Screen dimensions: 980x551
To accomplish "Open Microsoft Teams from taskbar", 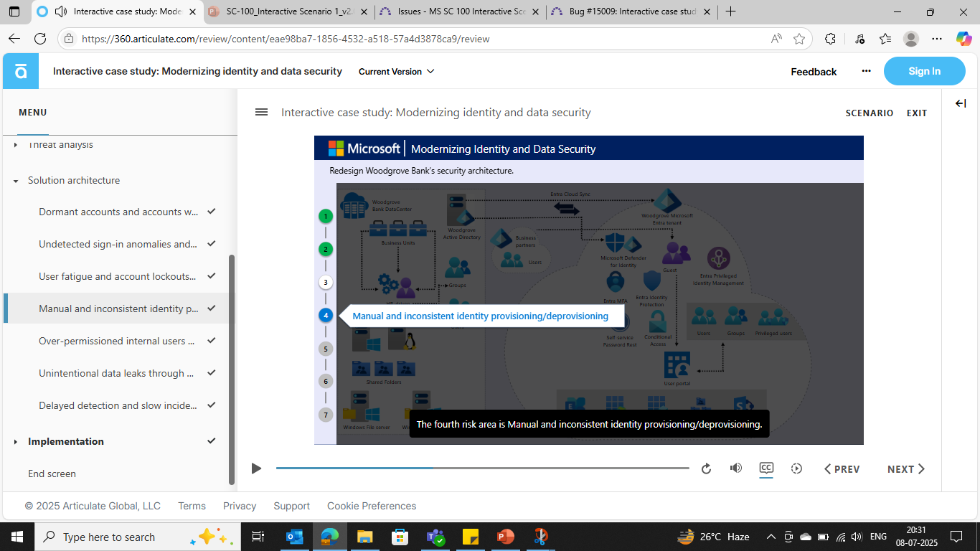I will [x=435, y=537].
